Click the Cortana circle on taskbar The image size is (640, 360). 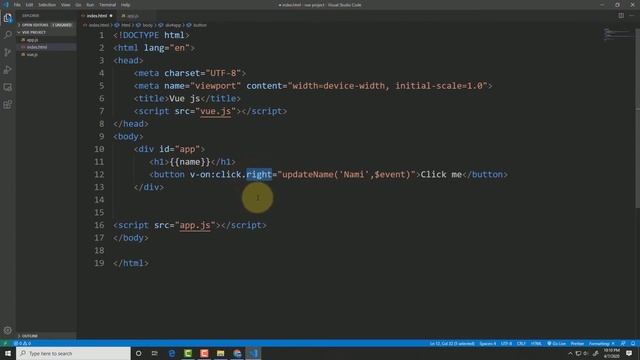coord(138,353)
